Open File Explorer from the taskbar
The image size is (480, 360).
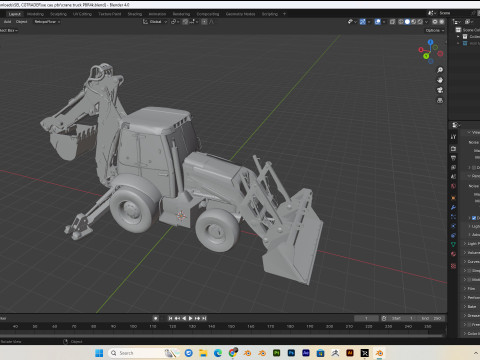pyautogui.click(x=203, y=353)
